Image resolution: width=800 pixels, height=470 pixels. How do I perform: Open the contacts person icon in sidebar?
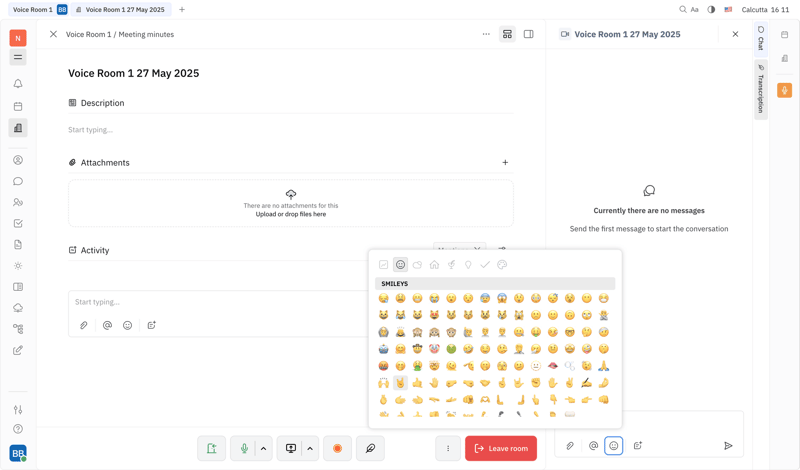[x=18, y=160]
